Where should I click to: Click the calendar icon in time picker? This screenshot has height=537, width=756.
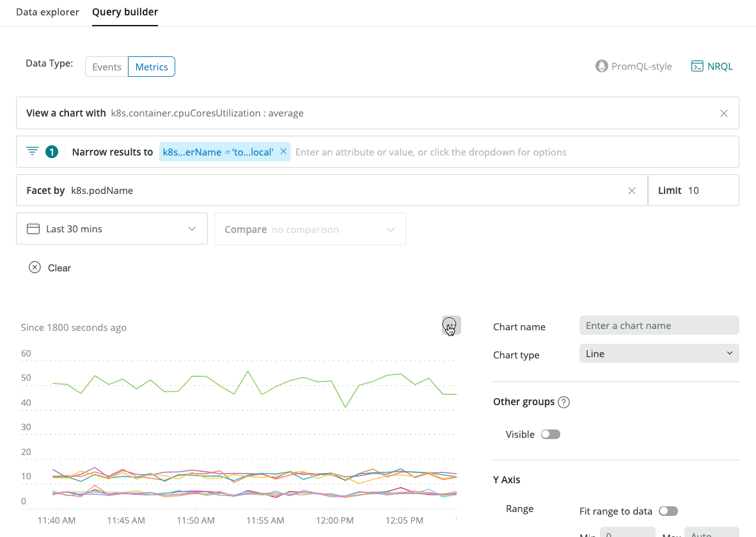click(x=33, y=229)
